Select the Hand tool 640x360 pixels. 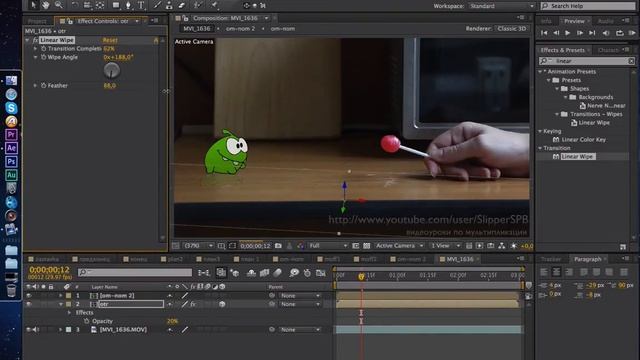pos(46,5)
